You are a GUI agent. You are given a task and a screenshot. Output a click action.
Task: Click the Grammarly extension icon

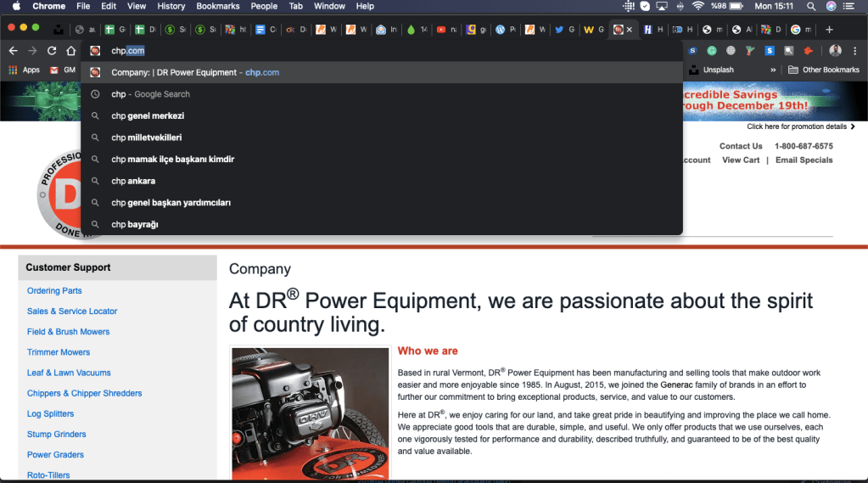712,51
